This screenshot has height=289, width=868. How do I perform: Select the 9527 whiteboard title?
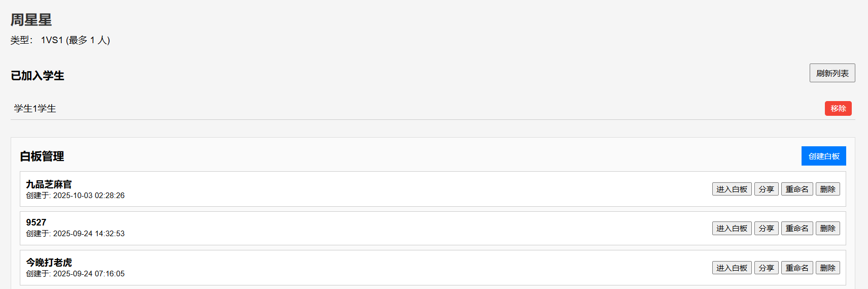(36, 222)
